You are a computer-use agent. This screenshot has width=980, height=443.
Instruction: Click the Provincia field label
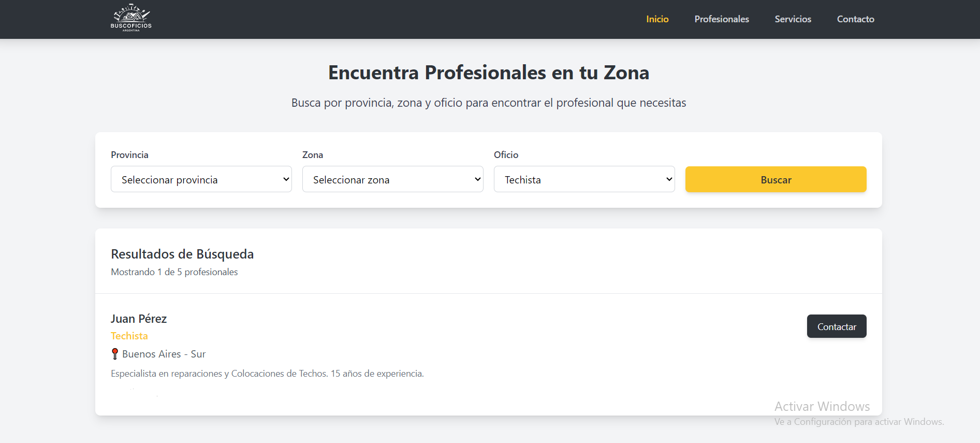click(129, 155)
